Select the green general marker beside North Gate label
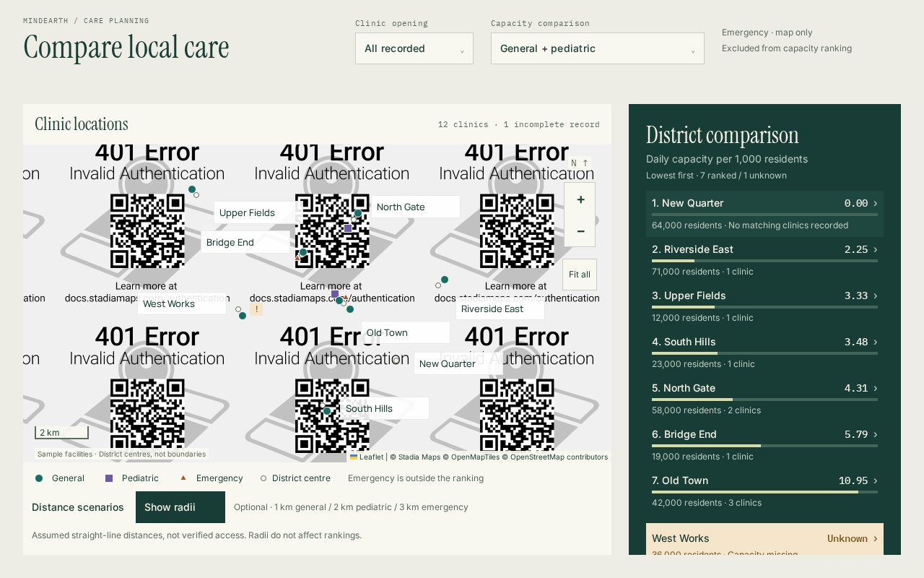Screen dimensions: 924x578 358,214
